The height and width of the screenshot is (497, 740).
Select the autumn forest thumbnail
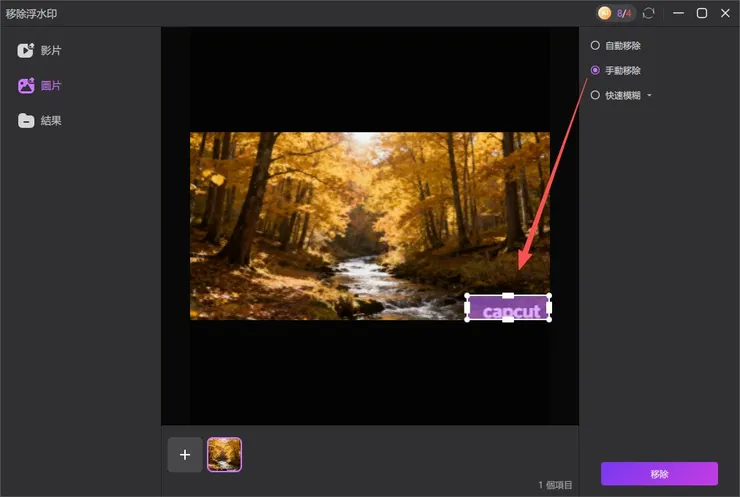point(224,455)
